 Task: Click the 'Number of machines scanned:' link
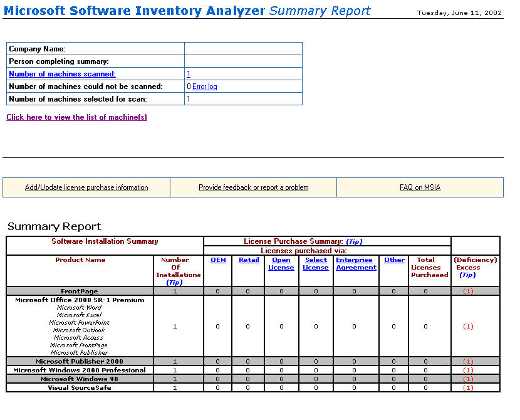[x=62, y=74]
